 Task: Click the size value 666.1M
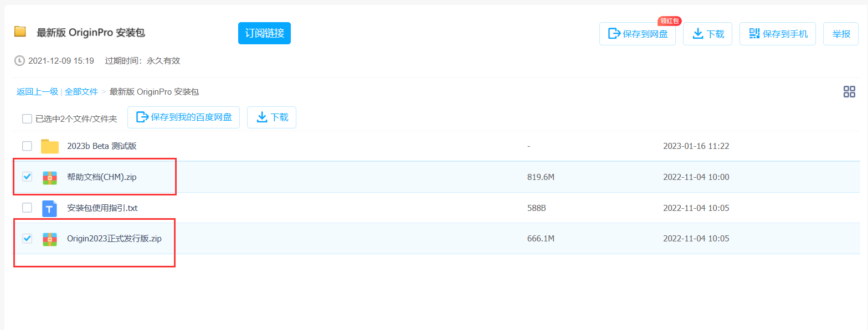pos(541,239)
